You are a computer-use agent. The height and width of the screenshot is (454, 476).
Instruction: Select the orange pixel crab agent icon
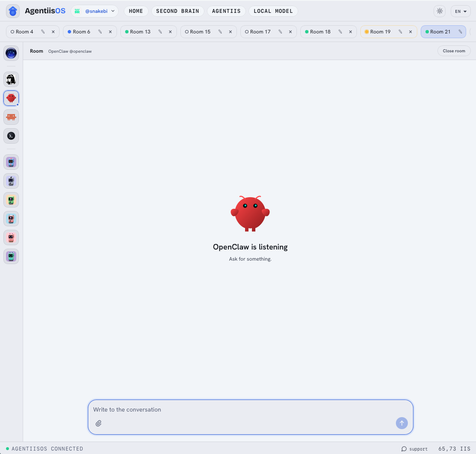pyautogui.click(x=11, y=117)
